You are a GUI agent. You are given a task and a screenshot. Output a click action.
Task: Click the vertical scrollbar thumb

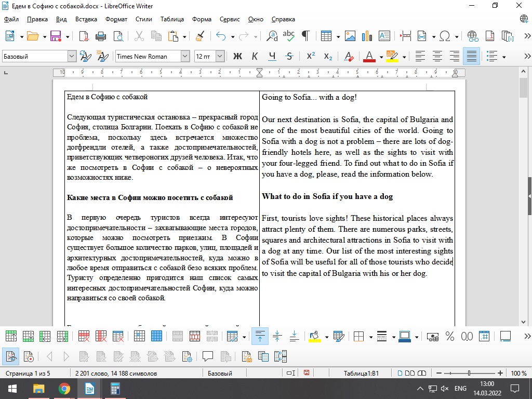(x=523, y=88)
